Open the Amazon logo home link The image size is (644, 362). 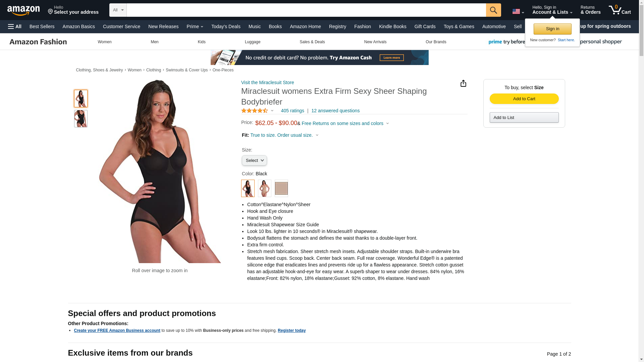pos(23,10)
